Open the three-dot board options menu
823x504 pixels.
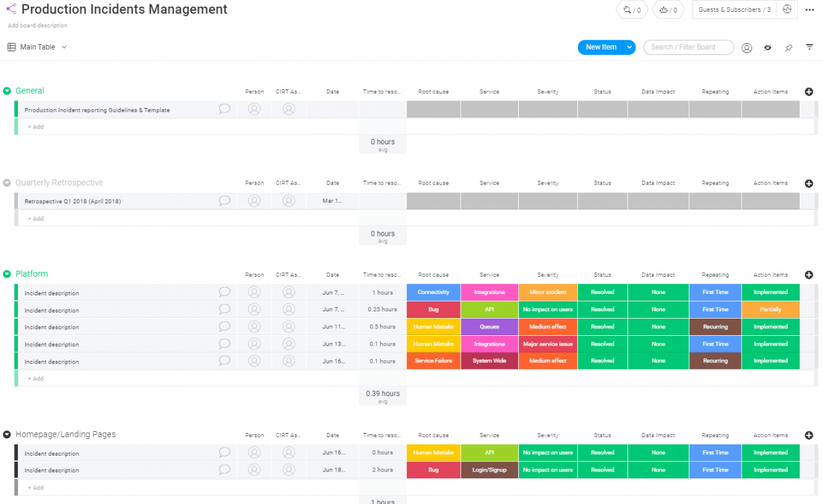[809, 10]
